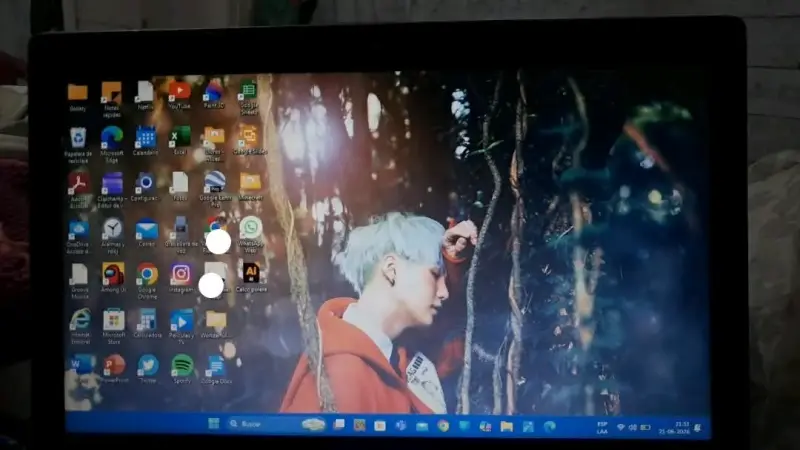Screen dimensions: 800x450
Task: Open the Groove Música shortcut
Action: click(79, 281)
